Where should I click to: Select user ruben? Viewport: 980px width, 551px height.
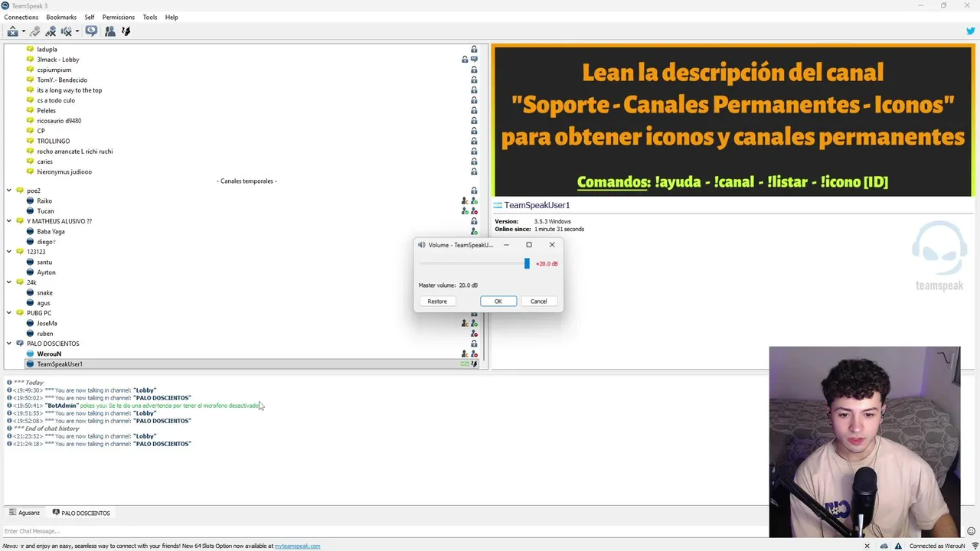pyautogui.click(x=44, y=334)
